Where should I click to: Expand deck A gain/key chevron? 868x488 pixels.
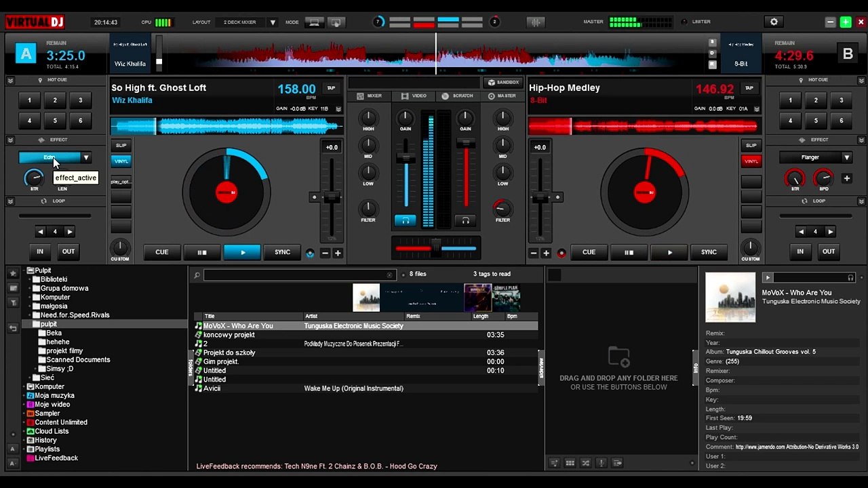click(338, 108)
